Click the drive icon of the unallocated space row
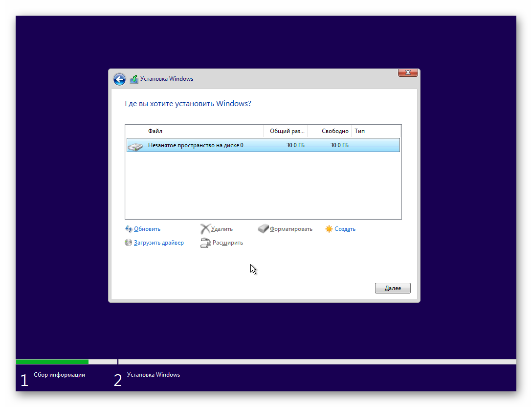The height and width of the screenshot is (407, 532). (x=135, y=146)
